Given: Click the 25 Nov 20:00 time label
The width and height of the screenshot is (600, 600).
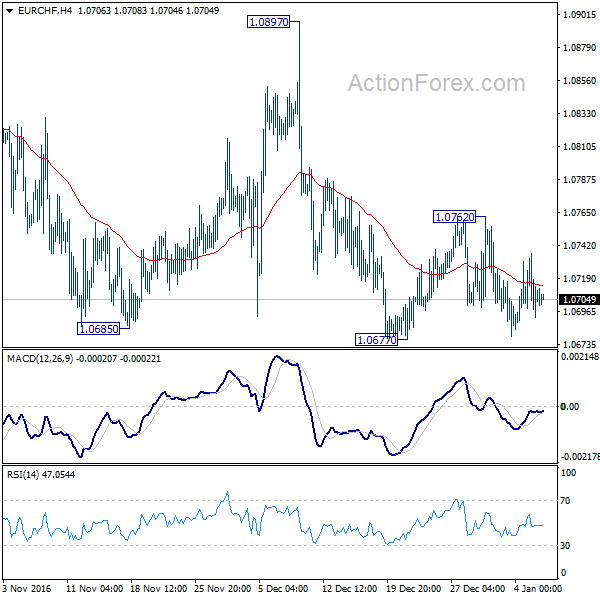Looking at the screenshot, I should point(222,589).
